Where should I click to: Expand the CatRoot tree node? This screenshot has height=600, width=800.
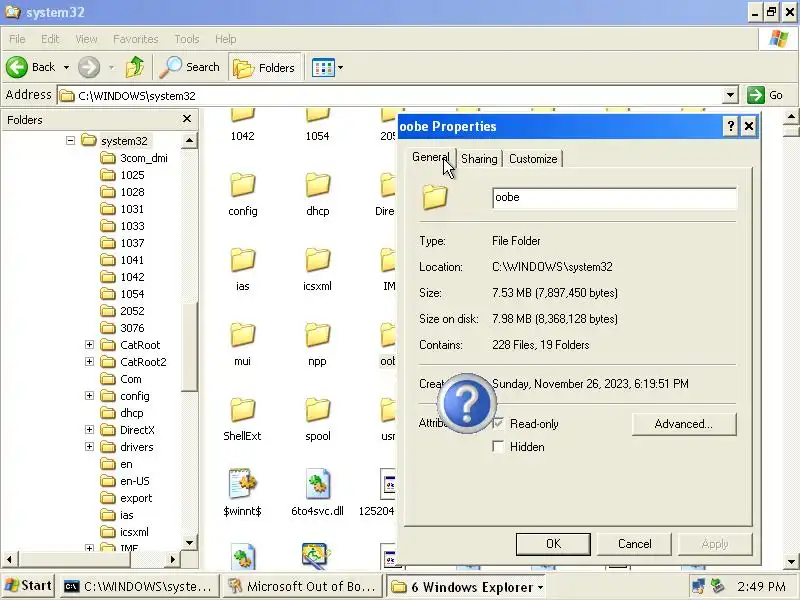(x=89, y=345)
